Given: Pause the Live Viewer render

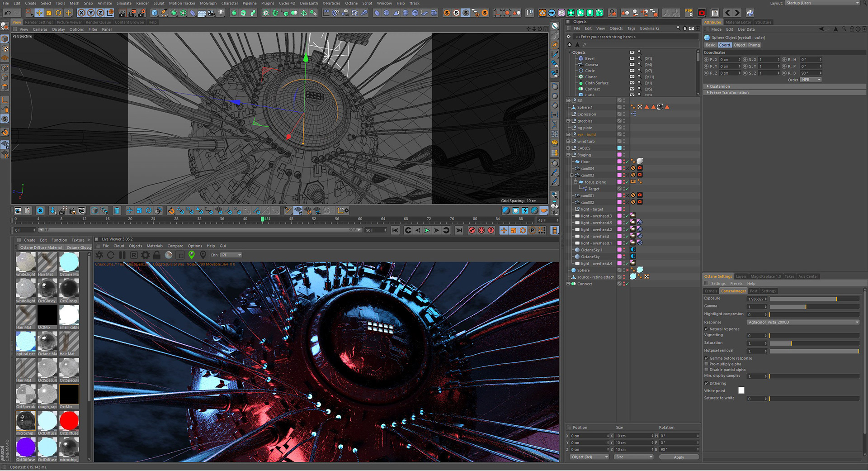Looking at the screenshot, I should pos(122,255).
